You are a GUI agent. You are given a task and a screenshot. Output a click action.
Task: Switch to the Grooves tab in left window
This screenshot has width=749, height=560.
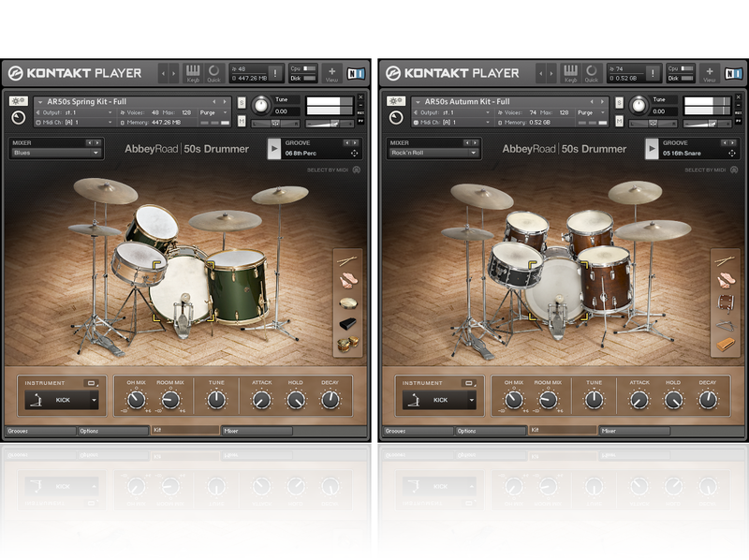(39, 432)
